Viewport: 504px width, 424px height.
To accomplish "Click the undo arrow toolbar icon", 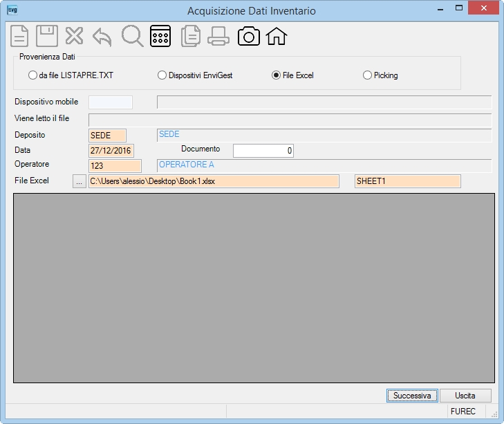I will [x=102, y=37].
